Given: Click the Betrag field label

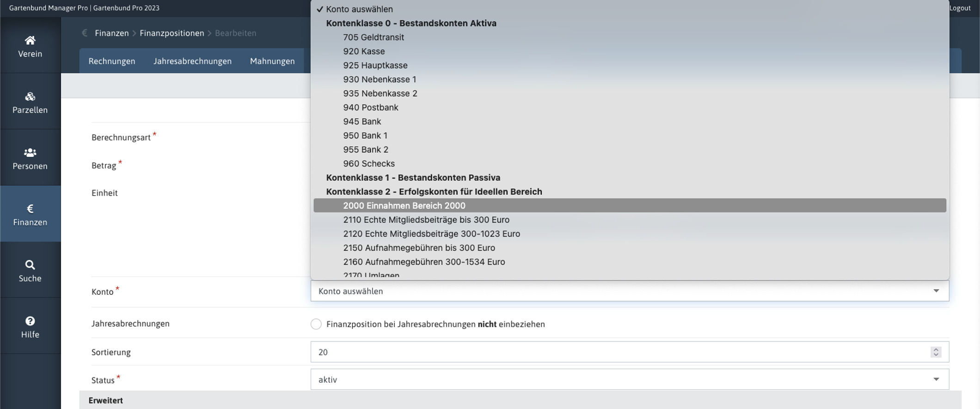Looking at the screenshot, I should point(104,166).
